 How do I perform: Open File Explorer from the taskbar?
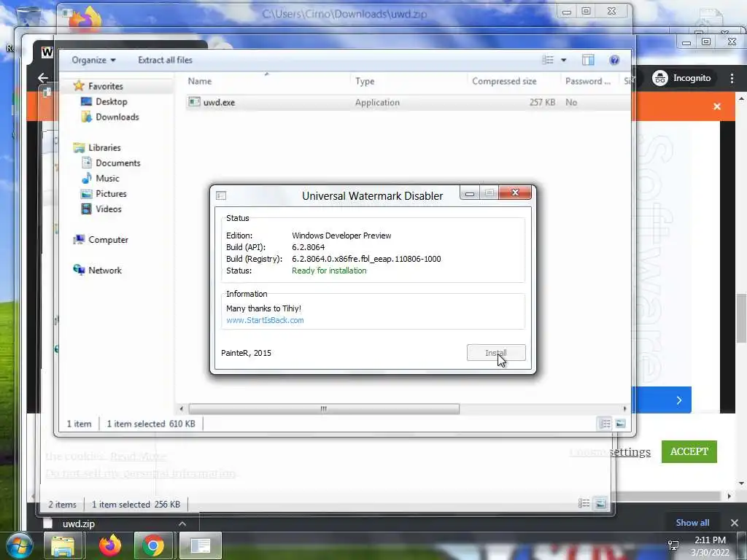[63, 546]
